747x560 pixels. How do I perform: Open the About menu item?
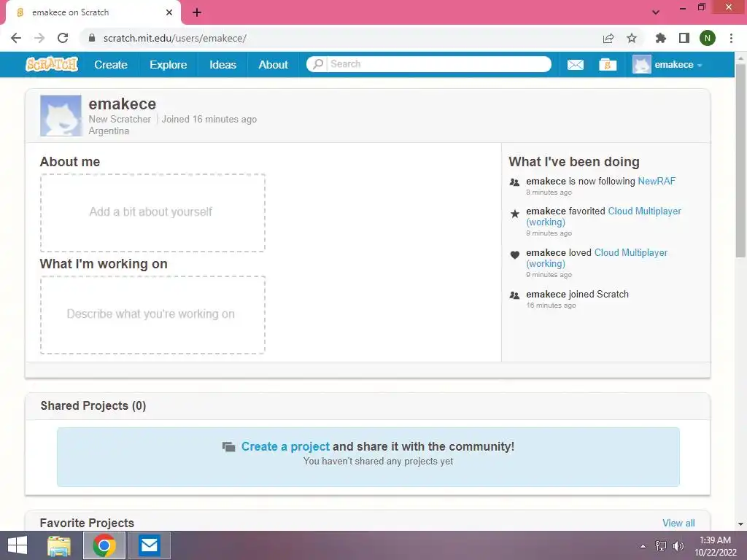(273, 64)
